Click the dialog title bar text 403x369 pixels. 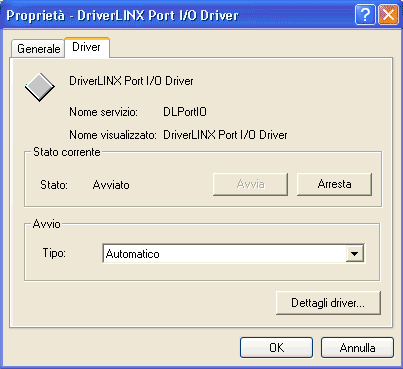pyautogui.click(x=122, y=15)
